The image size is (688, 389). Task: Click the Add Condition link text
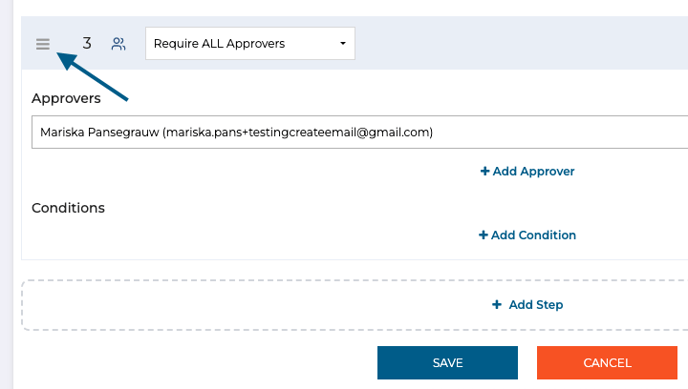click(533, 235)
